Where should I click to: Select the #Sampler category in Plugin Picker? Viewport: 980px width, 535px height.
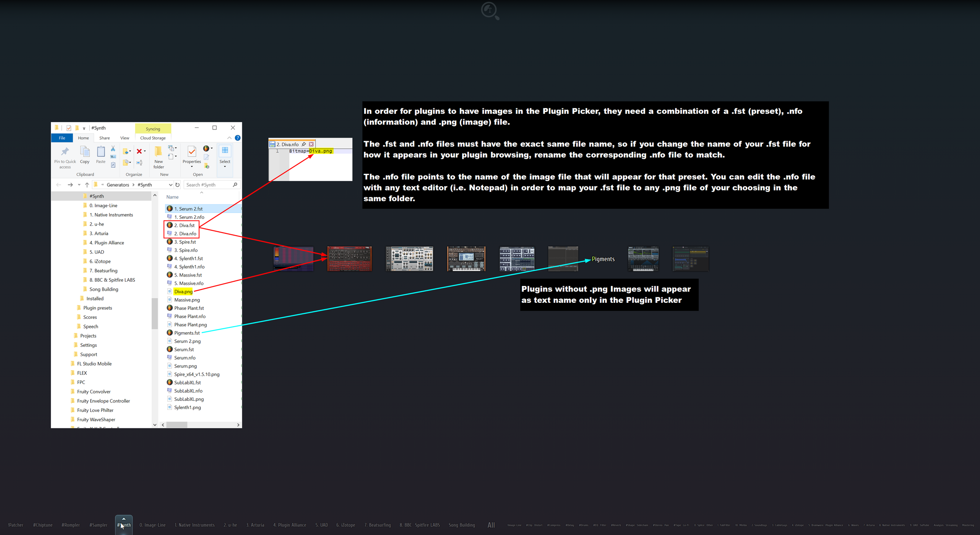pyautogui.click(x=98, y=525)
